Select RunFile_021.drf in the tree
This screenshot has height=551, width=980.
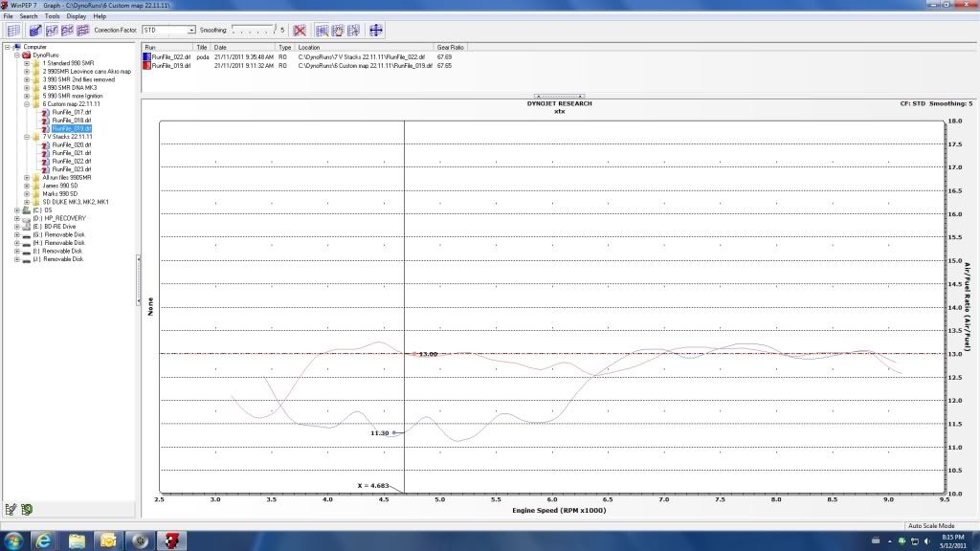(x=72, y=153)
